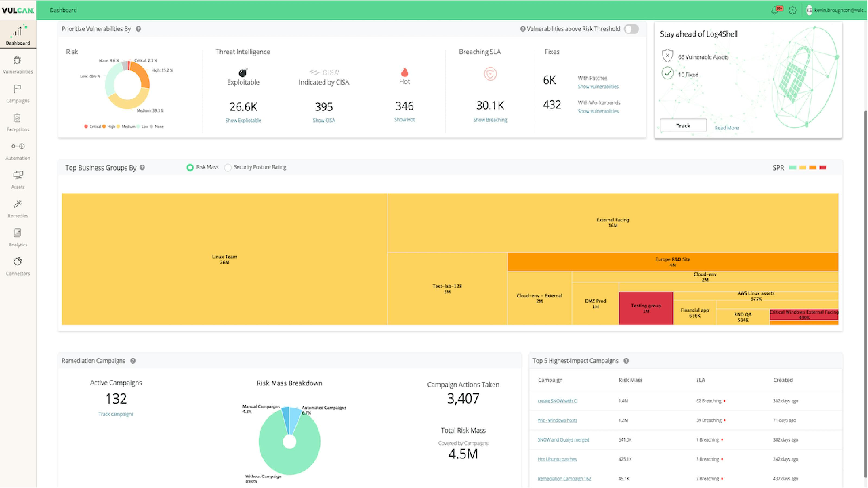The image size is (868, 488).
Task: Select the Risk Mass radio button
Action: coord(190,167)
